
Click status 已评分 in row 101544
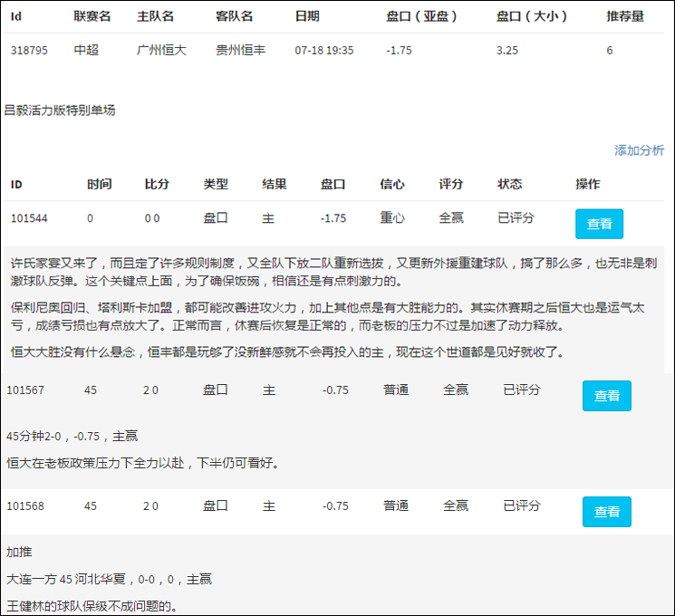click(x=516, y=217)
